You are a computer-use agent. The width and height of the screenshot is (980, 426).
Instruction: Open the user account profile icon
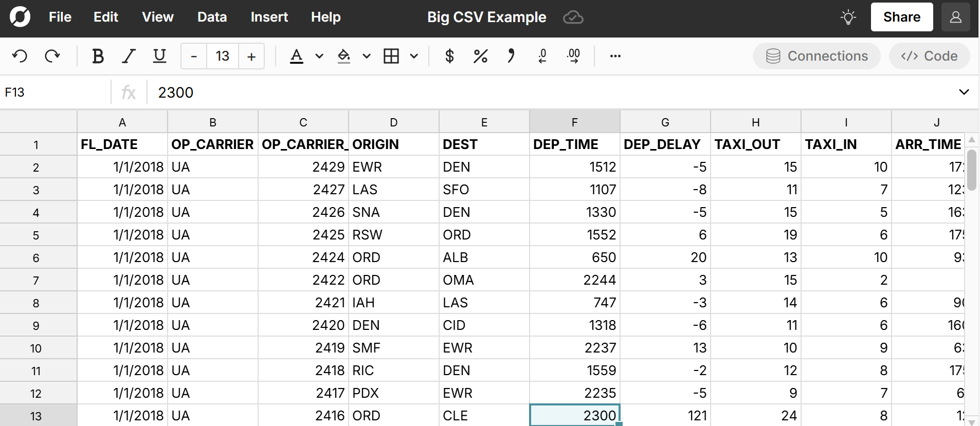coord(955,17)
